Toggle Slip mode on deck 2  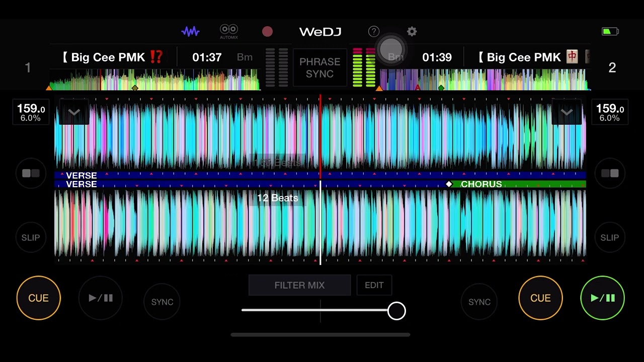pyautogui.click(x=610, y=237)
